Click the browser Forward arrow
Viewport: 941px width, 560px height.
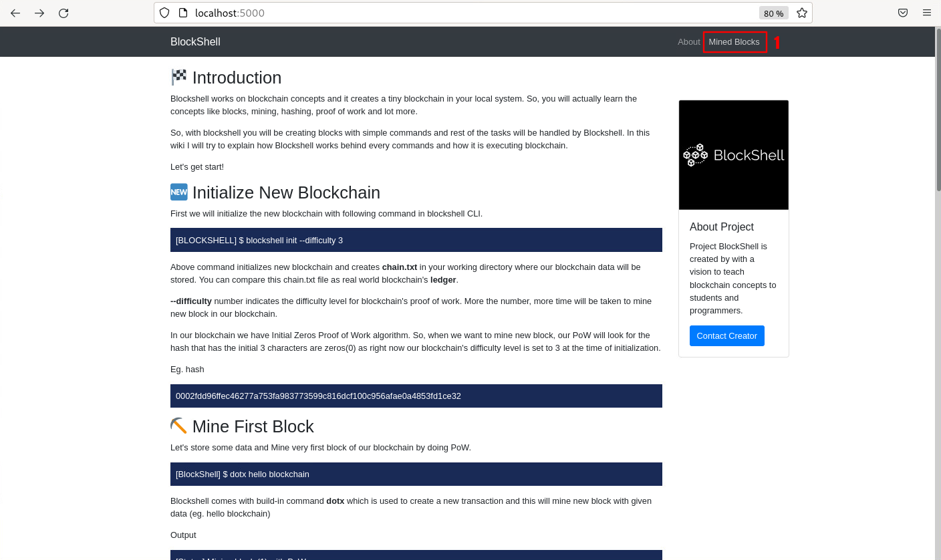[x=39, y=13]
